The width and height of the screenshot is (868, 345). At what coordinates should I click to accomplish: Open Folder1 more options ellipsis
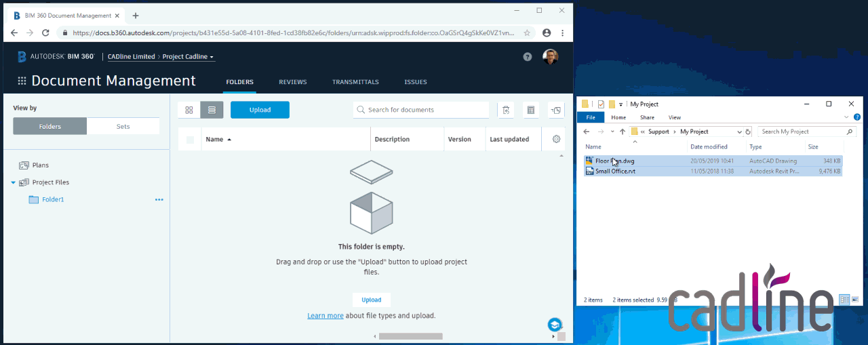(159, 199)
